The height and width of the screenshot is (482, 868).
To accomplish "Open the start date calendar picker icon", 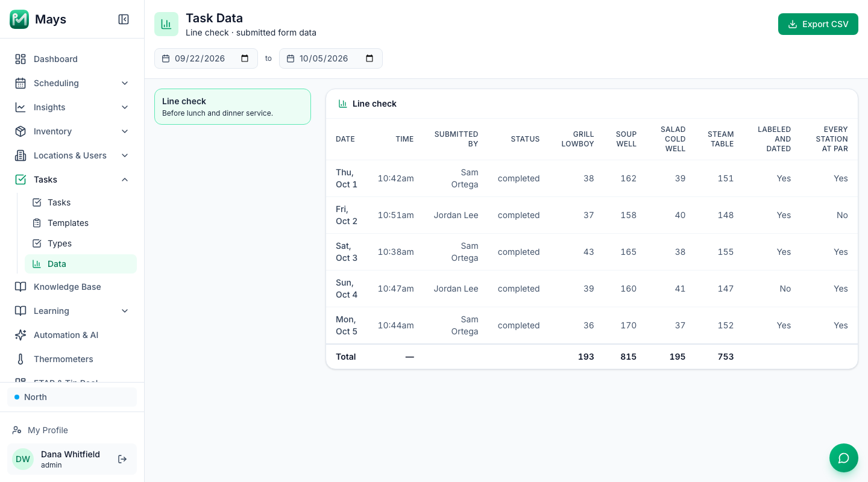I will click(245, 58).
